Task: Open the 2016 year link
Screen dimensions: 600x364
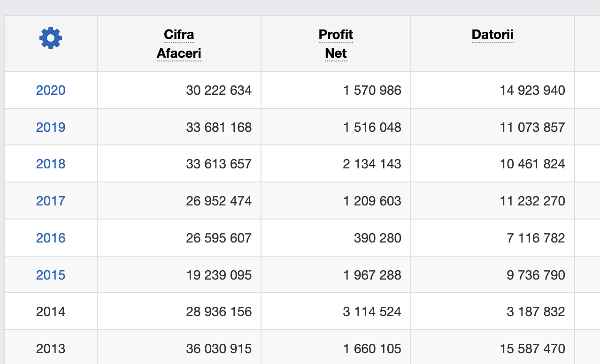Action: point(51,238)
